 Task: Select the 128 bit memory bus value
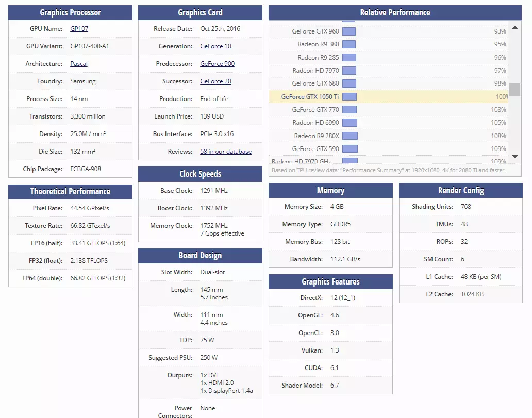click(x=340, y=242)
